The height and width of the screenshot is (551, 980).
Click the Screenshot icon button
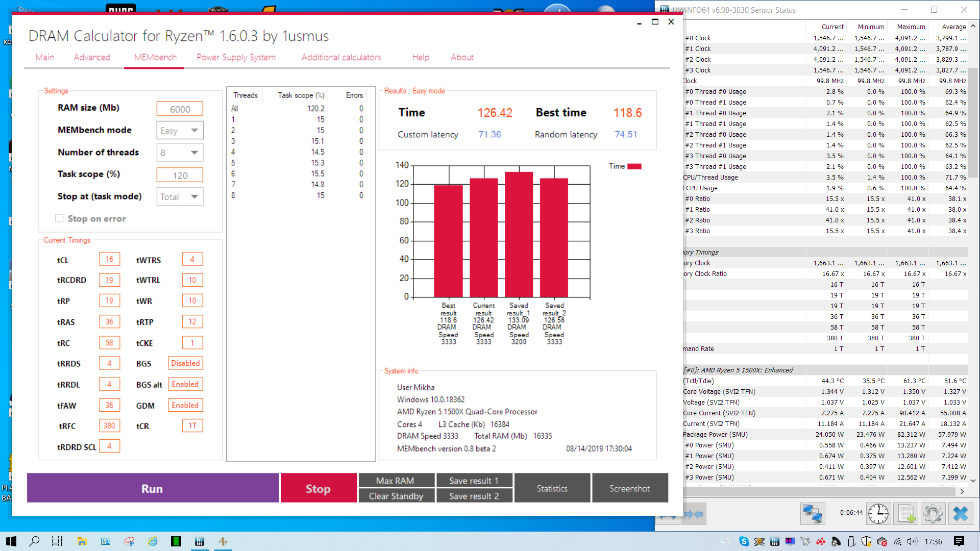pos(629,488)
